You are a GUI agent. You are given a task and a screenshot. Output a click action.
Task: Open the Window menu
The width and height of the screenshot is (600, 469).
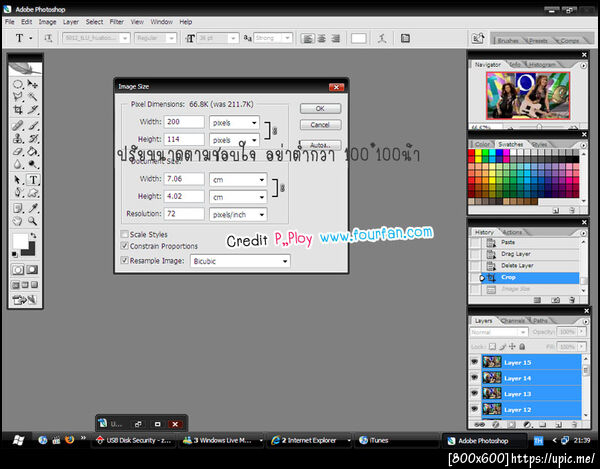[x=161, y=22]
